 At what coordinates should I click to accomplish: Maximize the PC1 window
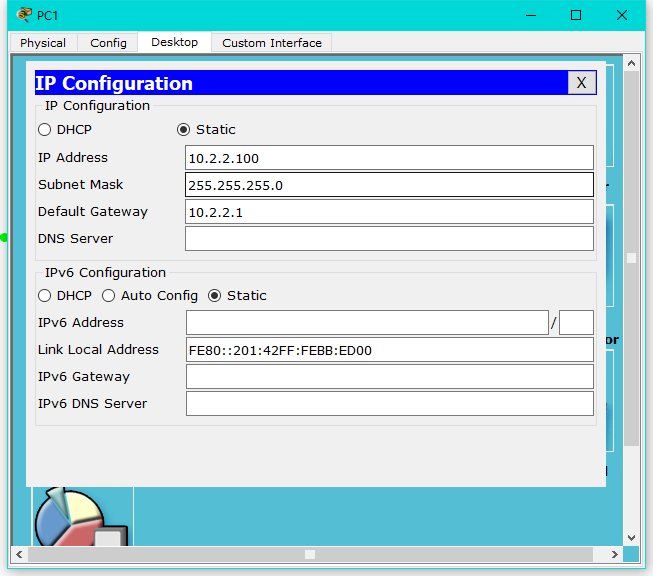tap(576, 15)
